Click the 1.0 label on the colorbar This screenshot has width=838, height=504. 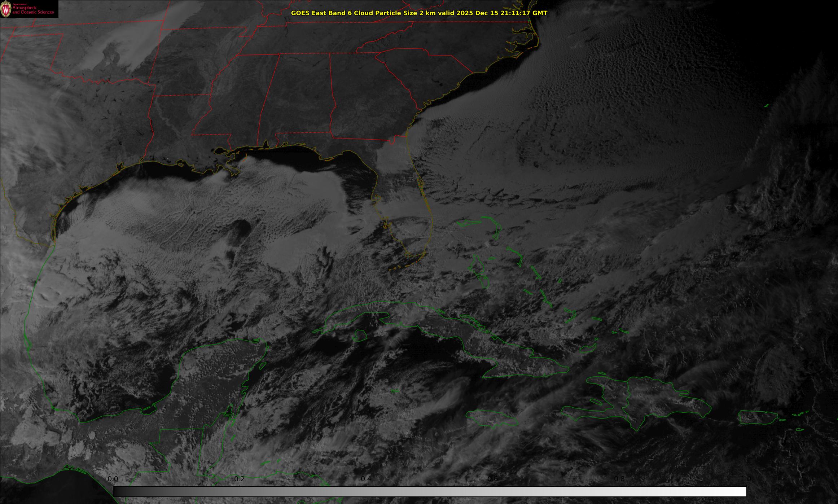pos(746,479)
